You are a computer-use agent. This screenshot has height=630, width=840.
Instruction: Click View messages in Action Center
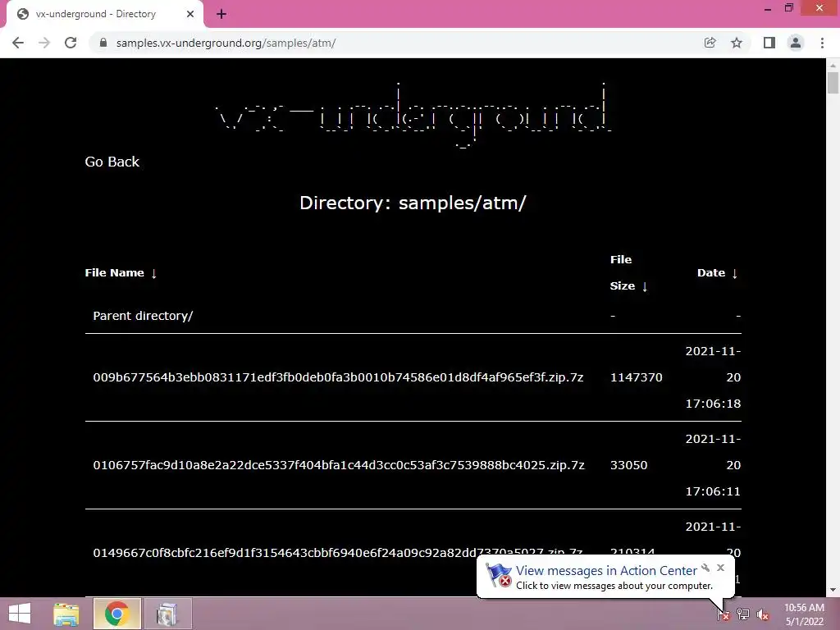[x=606, y=571]
